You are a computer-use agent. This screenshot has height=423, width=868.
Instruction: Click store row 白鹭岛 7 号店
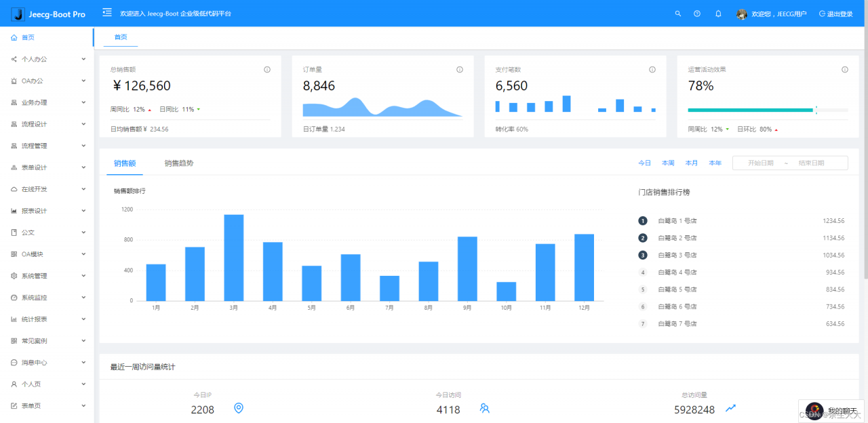pyautogui.click(x=741, y=324)
